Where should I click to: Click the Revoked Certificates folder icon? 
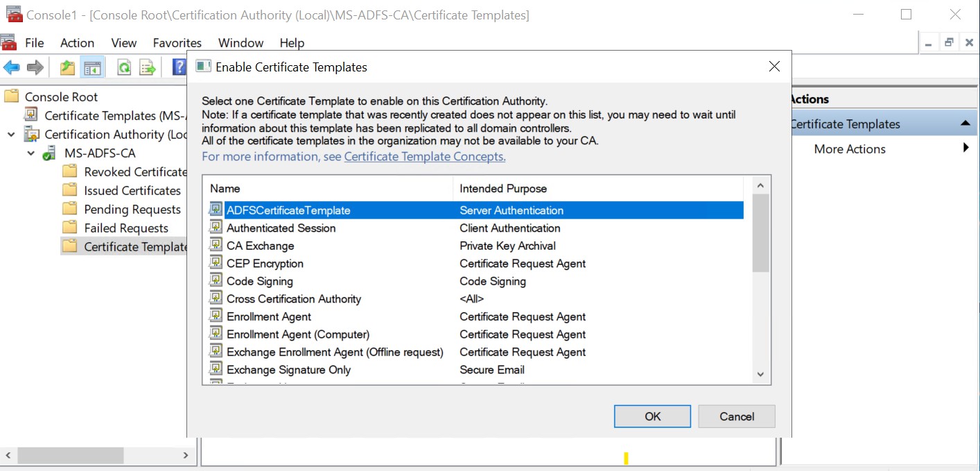69,171
